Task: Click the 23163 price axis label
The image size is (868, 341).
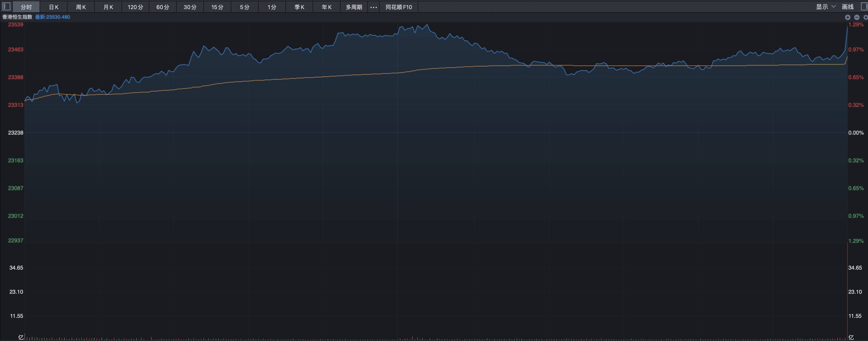Action: pyautogui.click(x=16, y=160)
